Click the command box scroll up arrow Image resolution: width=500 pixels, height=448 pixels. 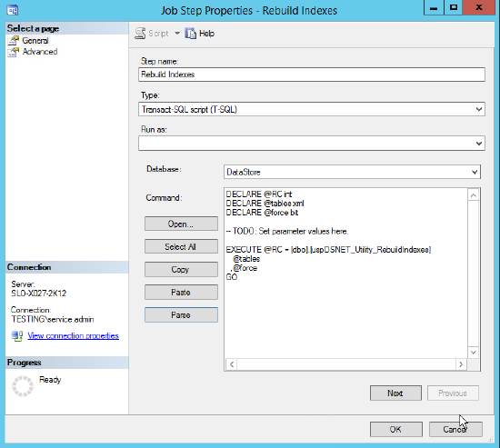pyautogui.click(x=474, y=195)
